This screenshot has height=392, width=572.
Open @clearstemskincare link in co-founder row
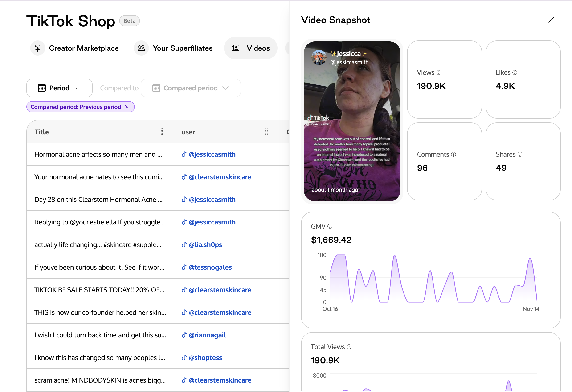click(x=220, y=313)
